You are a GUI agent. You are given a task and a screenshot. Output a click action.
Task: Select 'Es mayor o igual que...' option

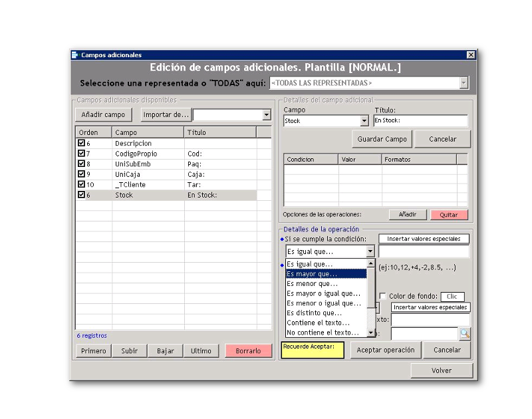(x=327, y=293)
